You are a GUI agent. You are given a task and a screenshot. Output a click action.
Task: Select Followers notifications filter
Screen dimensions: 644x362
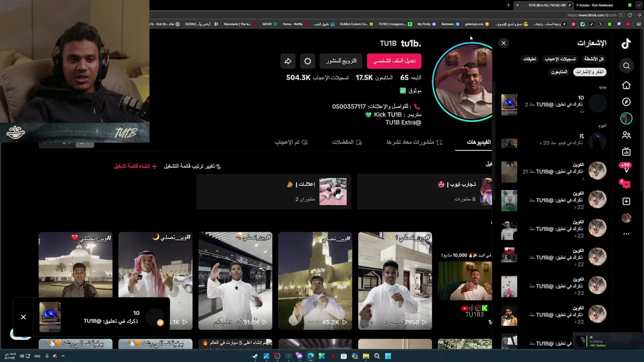coord(559,72)
